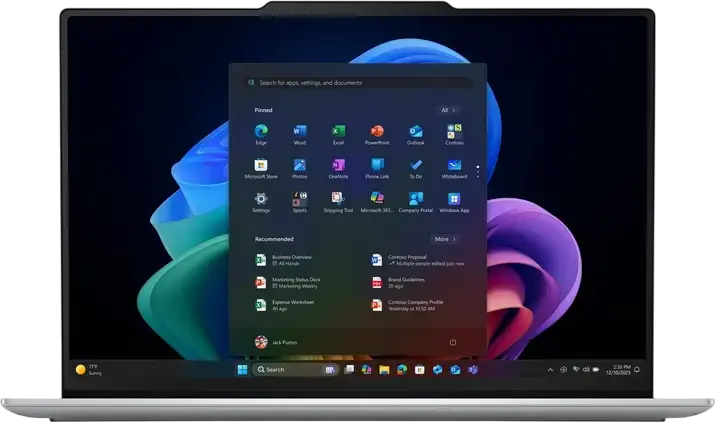Screen dimensions: 716x422
Task: Open Jack Purton user account
Action: (276, 342)
